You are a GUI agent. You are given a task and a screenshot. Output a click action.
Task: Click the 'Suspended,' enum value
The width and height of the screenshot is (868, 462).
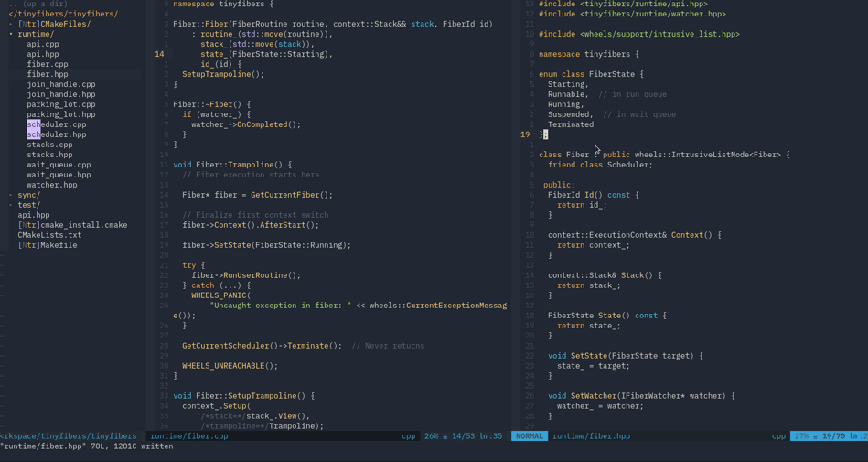click(571, 114)
